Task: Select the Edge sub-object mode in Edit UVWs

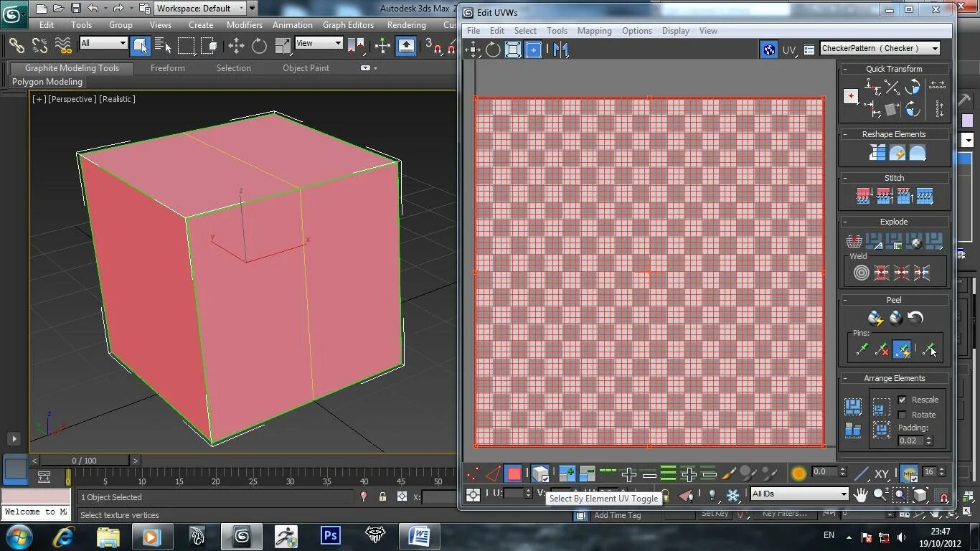Action: tap(494, 474)
